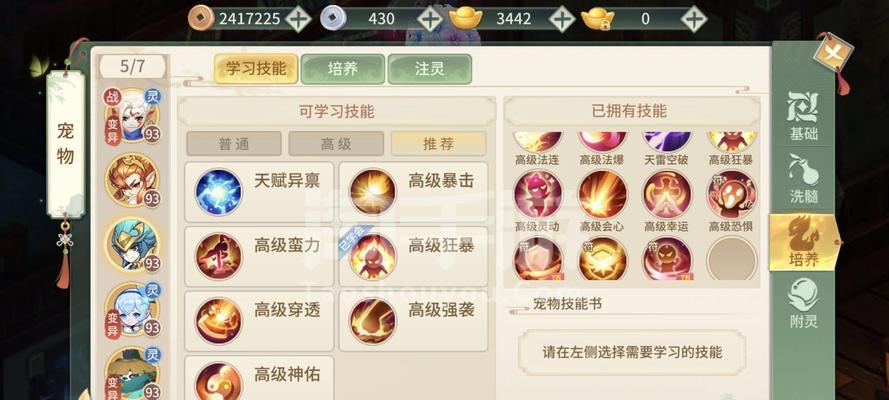Tap the owned 高级恐惧 skill icon
Image resolution: width=889 pixels, height=400 pixels.
[732, 195]
